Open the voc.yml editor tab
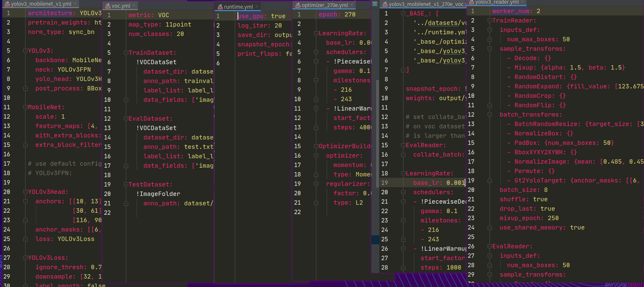 point(121,6)
